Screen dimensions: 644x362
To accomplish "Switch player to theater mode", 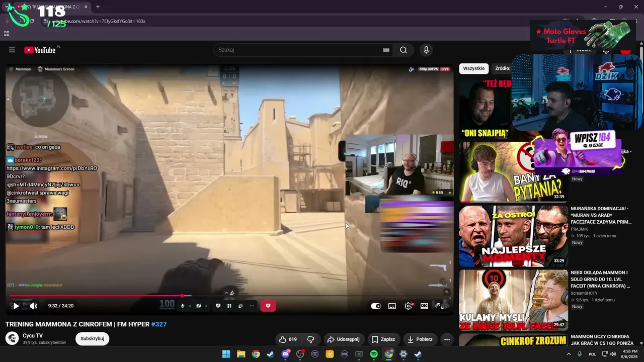I will 424,306.
